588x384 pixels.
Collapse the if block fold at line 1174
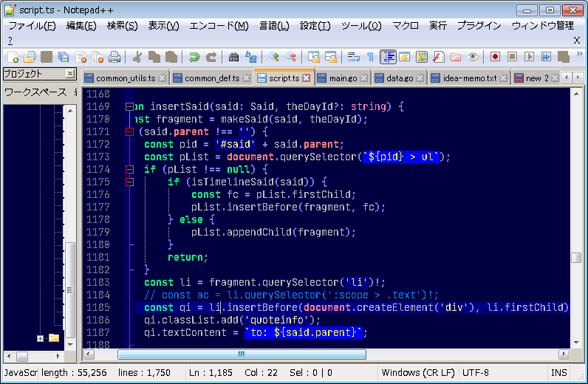[x=129, y=170]
